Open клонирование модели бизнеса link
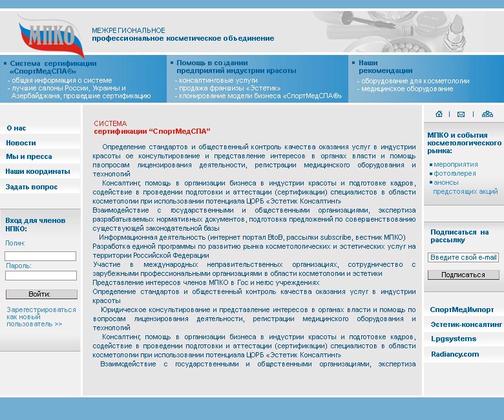Viewport: 504px width, 420px height. coord(258,96)
